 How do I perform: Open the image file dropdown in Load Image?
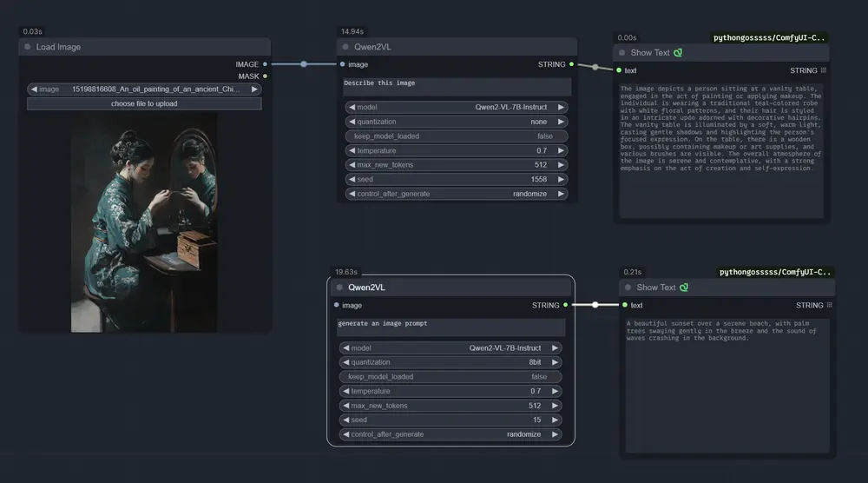144,89
